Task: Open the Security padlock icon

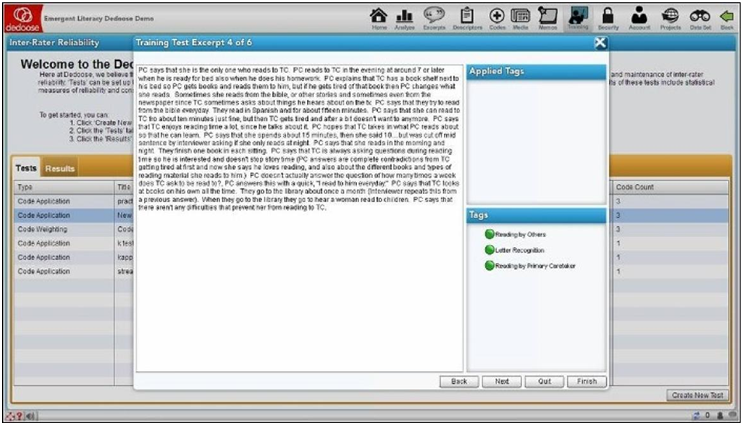Action: click(608, 19)
